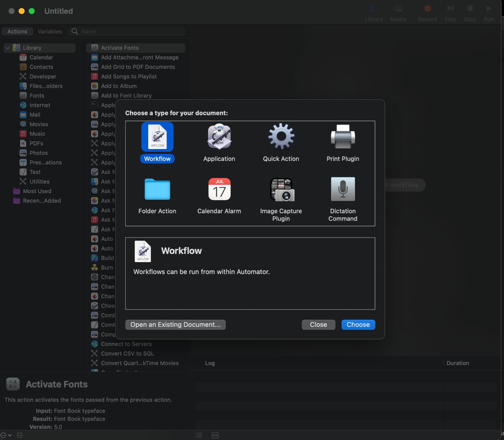
Task: Pick the Print Plugin printer icon
Action: pyautogui.click(x=343, y=136)
